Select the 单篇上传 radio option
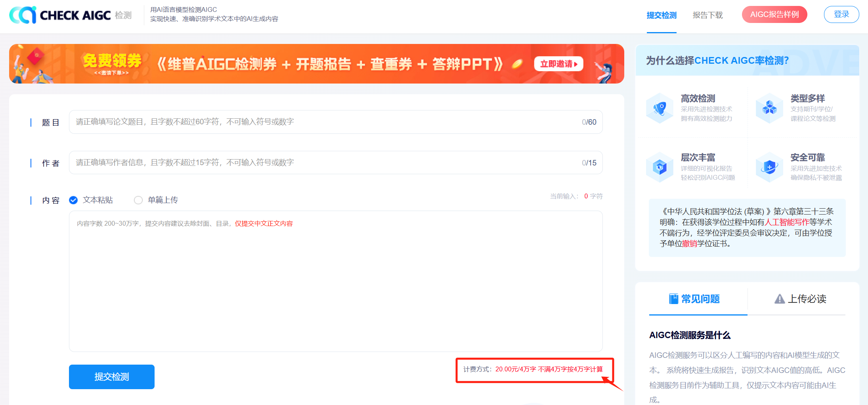The width and height of the screenshot is (868, 405). click(138, 200)
